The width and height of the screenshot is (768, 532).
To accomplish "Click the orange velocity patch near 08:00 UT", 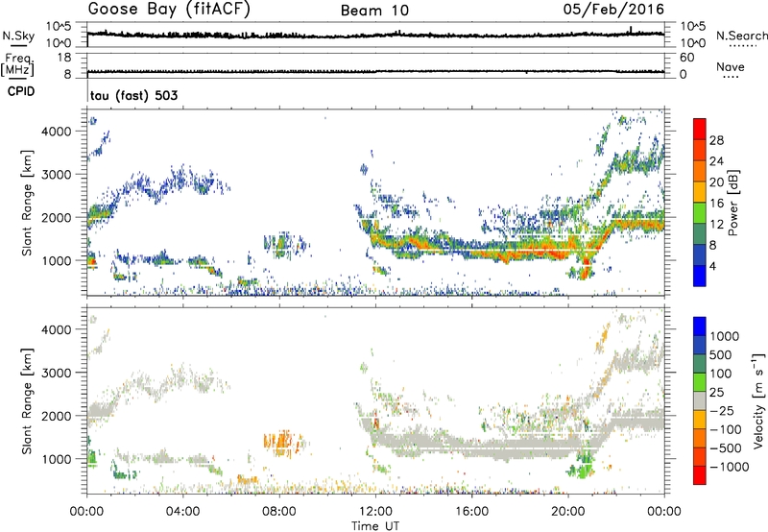I will 280,444.
